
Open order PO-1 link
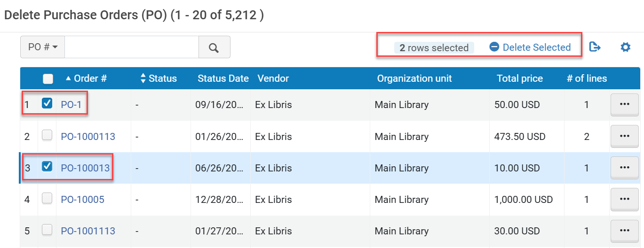pos(71,105)
